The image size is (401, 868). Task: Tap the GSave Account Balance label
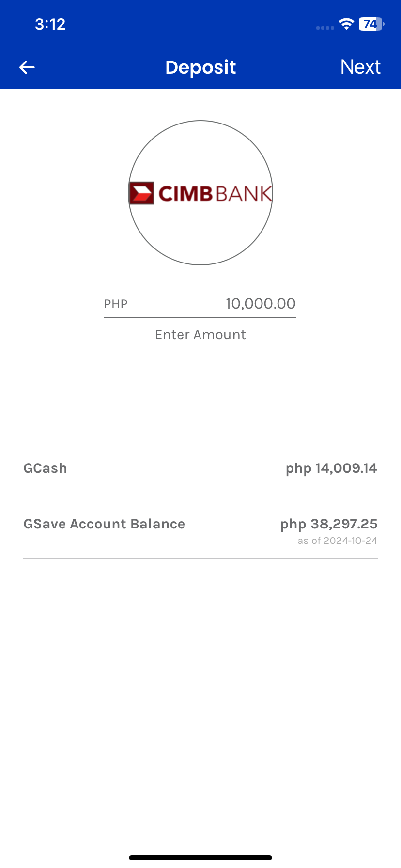pos(104,524)
